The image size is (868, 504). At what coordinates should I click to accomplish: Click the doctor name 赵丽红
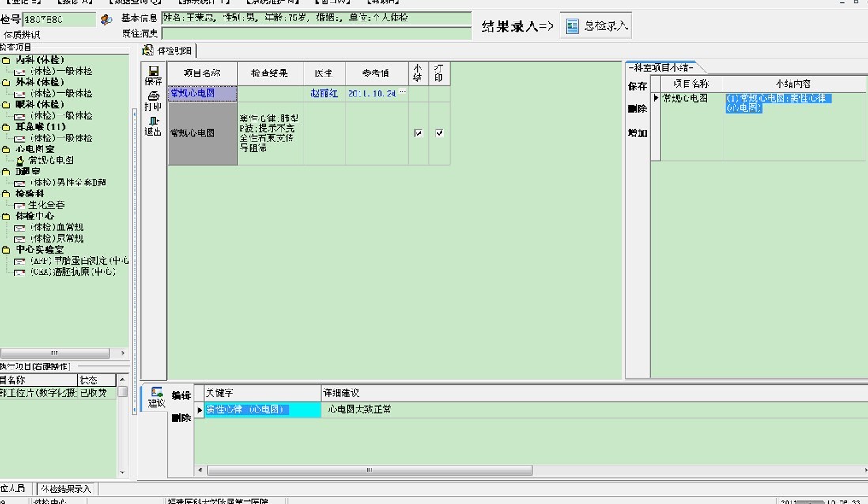(324, 93)
